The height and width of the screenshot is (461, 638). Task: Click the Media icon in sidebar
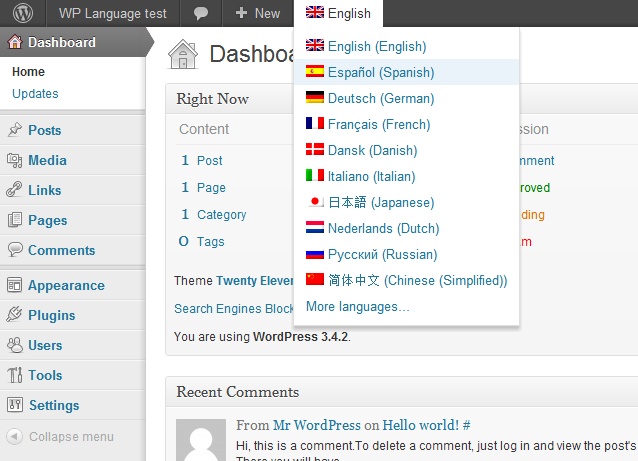[x=15, y=160]
